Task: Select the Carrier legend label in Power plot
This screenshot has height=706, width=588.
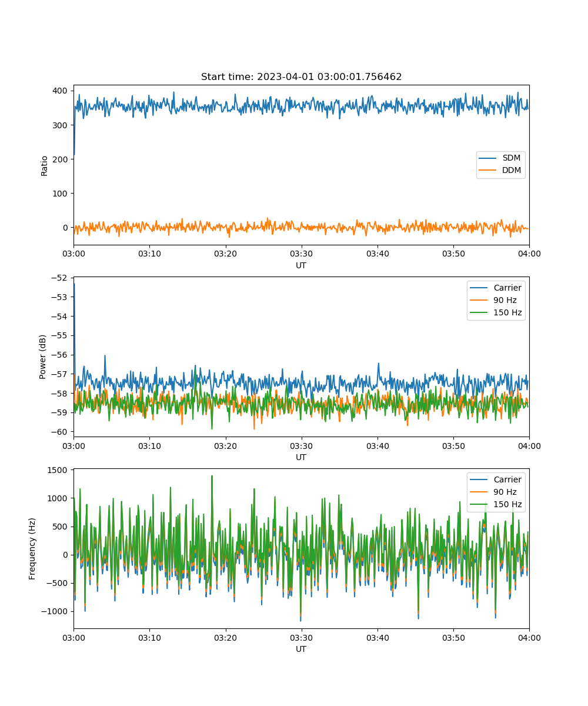Action: 507,288
